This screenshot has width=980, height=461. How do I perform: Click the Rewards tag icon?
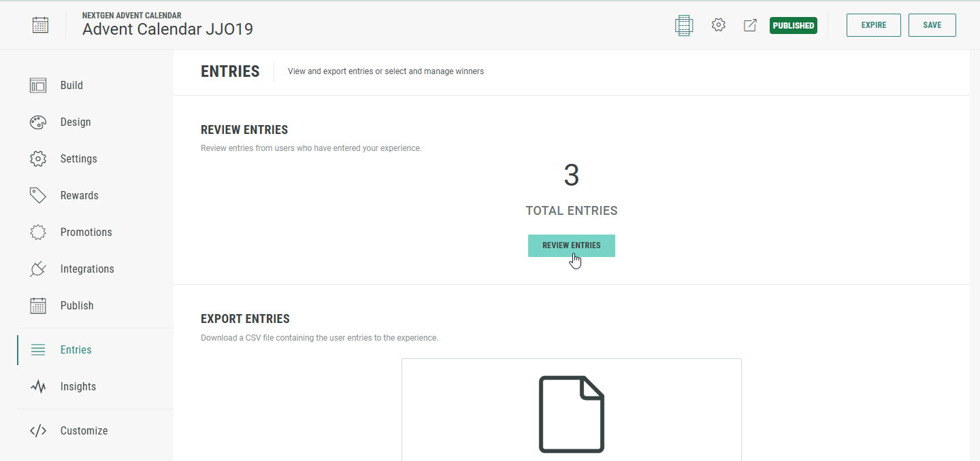[38, 195]
